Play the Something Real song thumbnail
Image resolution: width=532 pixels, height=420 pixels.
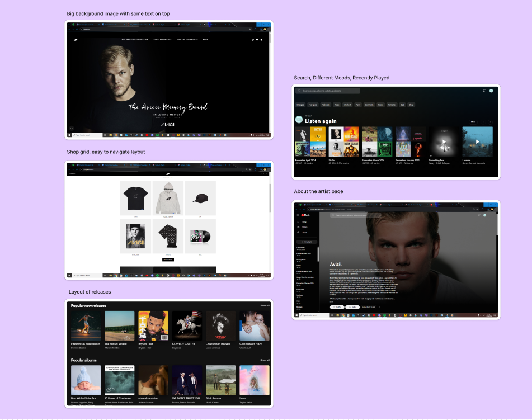444,141
